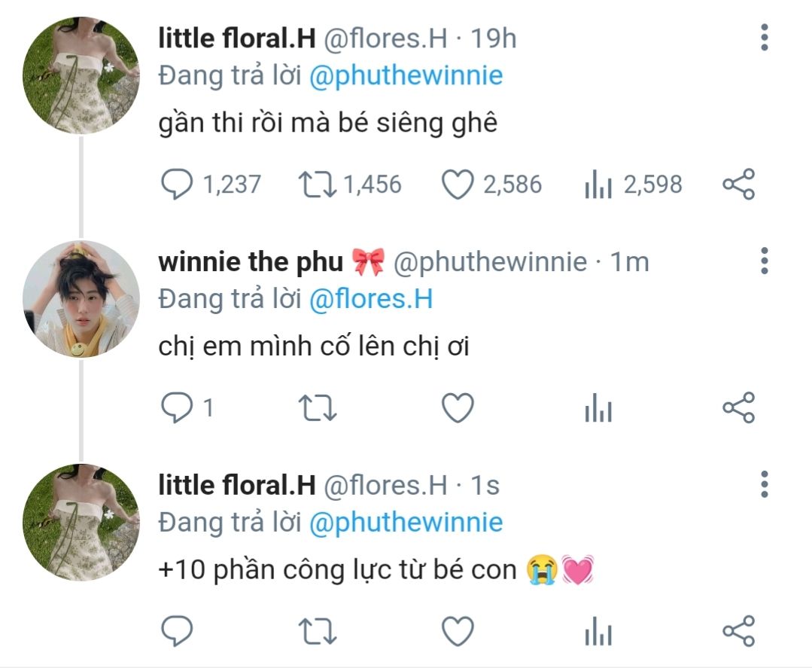Open @flores.H mention link in second tweet
Viewport: 812px width, 668px height.
pos(371,299)
